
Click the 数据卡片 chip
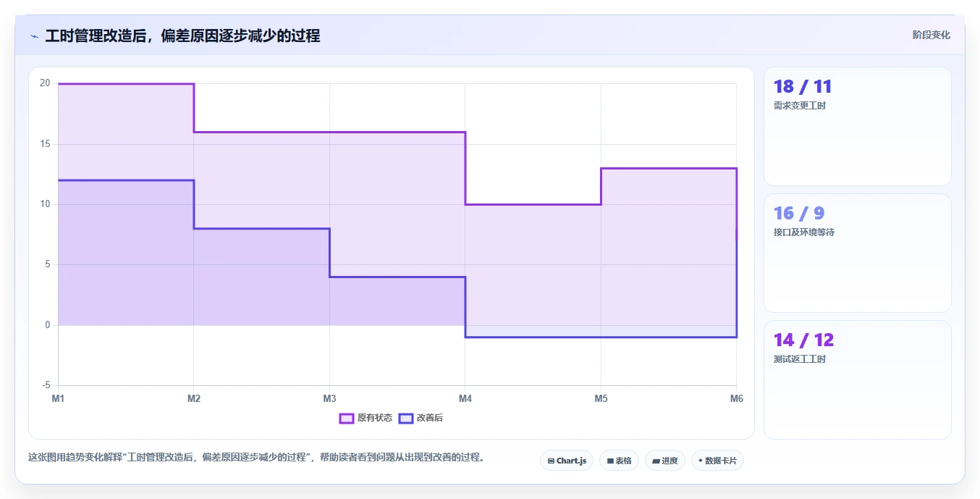click(x=717, y=461)
